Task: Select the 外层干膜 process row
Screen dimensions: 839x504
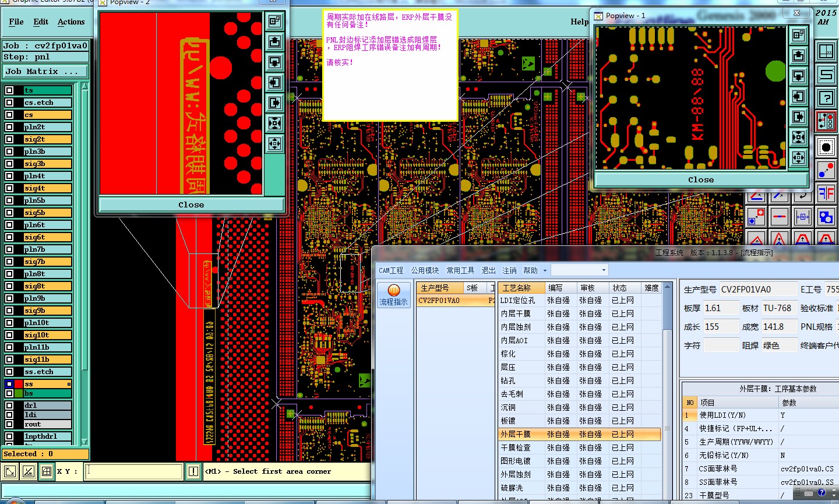Action: [x=580, y=434]
